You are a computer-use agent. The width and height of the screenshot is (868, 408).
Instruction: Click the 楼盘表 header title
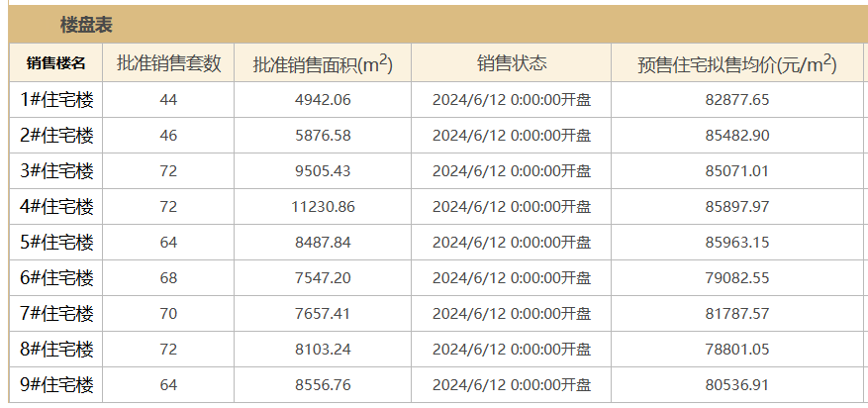click(x=86, y=26)
